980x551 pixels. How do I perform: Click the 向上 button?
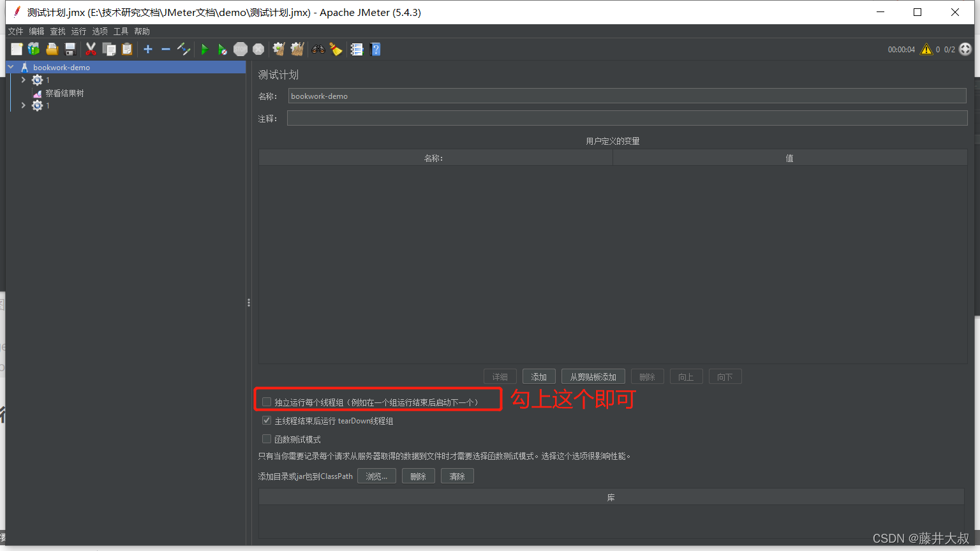(687, 377)
